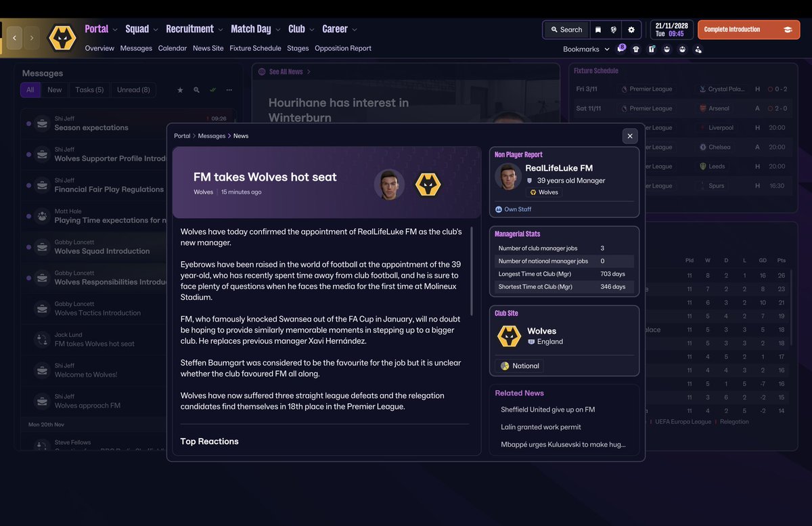Open the Match Day main menu
Viewport: 812px width, 526px height.
251,29
